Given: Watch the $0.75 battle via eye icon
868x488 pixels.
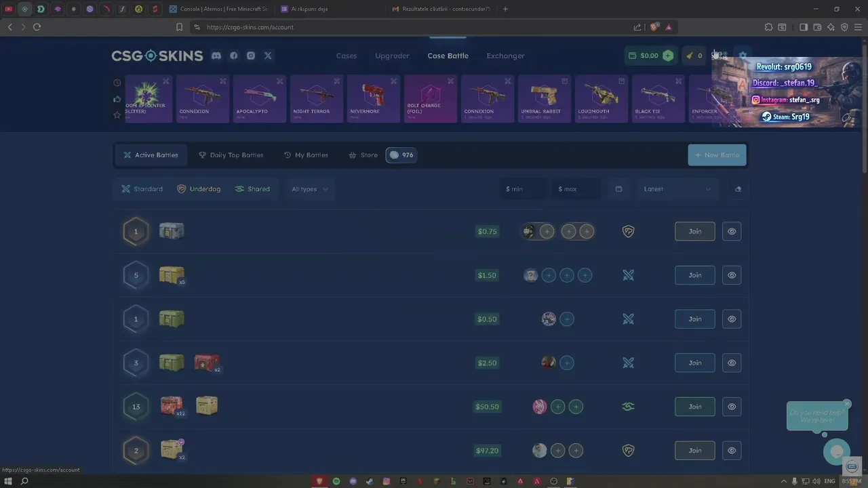Looking at the screenshot, I should 732,231.
